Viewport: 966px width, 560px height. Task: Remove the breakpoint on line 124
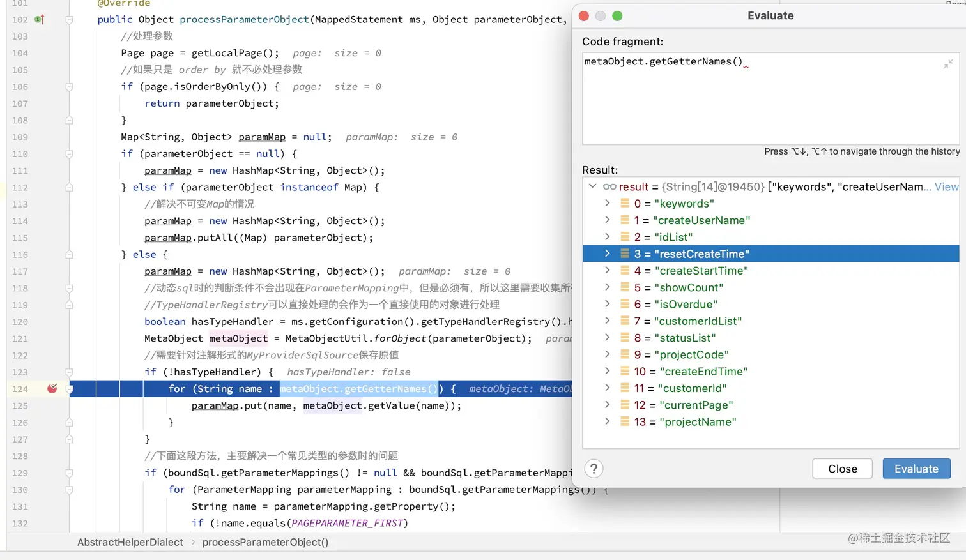coord(52,388)
